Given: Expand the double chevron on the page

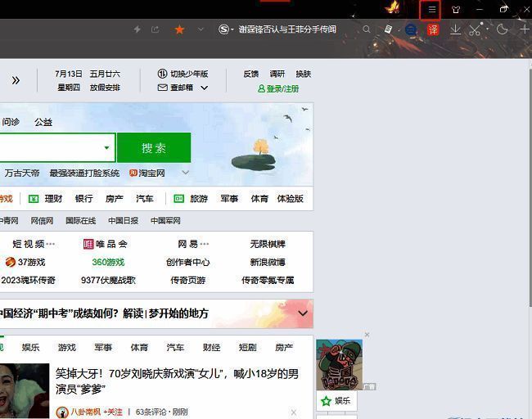Looking at the screenshot, I should point(16,80).
